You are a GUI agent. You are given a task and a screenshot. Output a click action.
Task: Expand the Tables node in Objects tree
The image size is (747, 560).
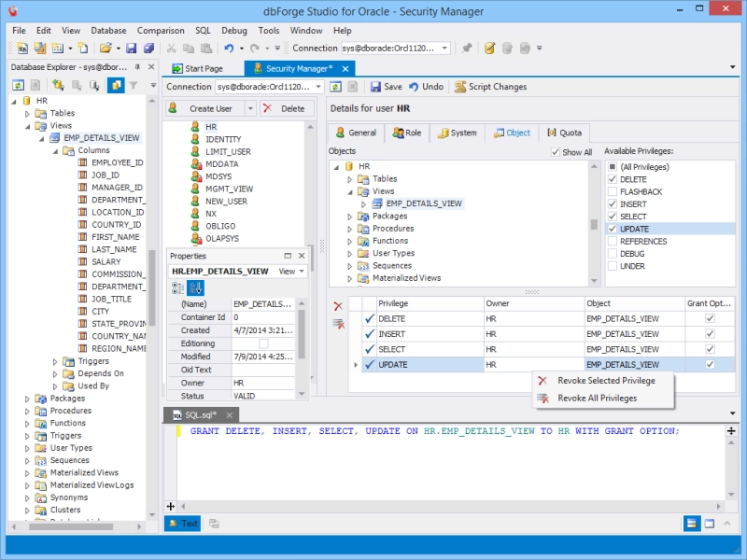349,179
